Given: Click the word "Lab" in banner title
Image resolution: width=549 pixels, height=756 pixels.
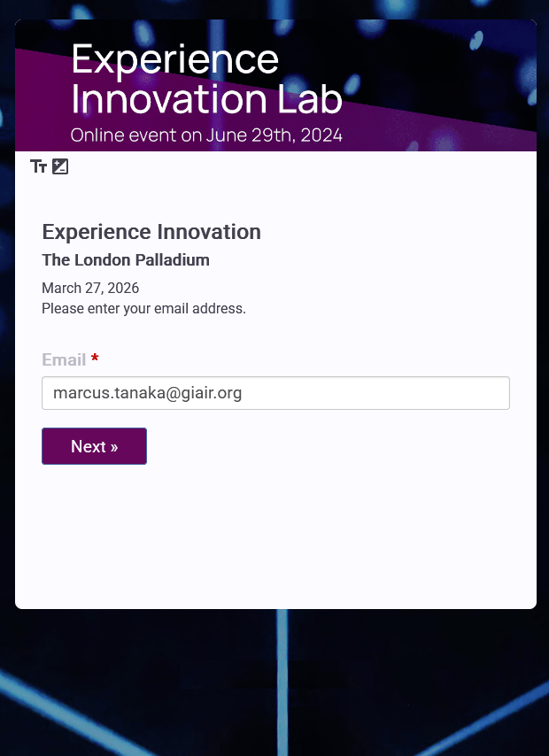Looking at the screenshot, I should [309, 99].
